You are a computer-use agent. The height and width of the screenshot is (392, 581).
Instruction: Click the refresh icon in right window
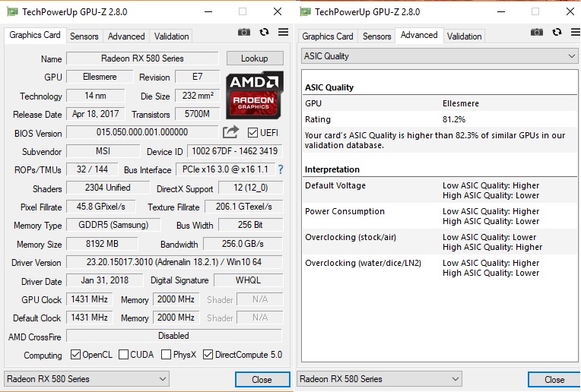(557, 33)
